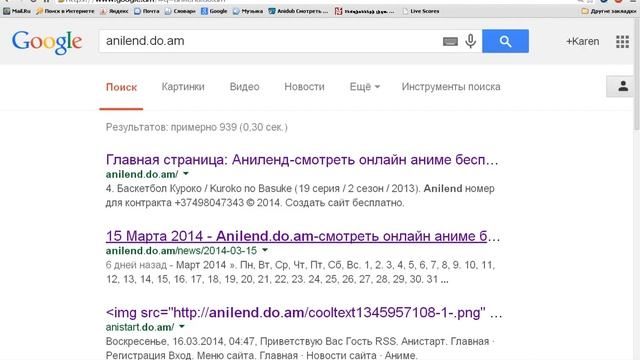640x360 pixels.
Task: Open the Словари bookmark
Action: click(180, 11)
